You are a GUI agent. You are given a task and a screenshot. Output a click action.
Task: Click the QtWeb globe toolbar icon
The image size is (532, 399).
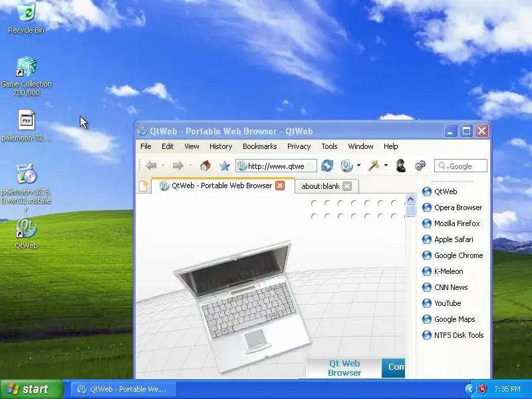tap(346, 166)
